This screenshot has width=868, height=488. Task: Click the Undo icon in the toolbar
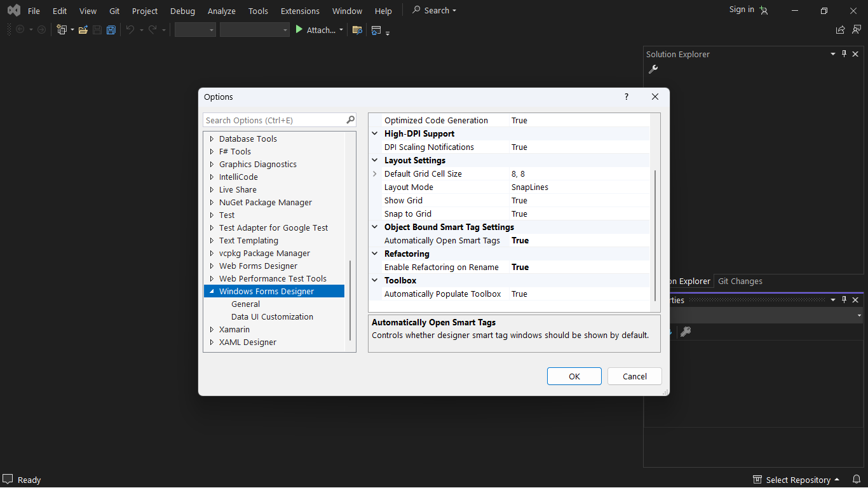(x=130, y=29)
